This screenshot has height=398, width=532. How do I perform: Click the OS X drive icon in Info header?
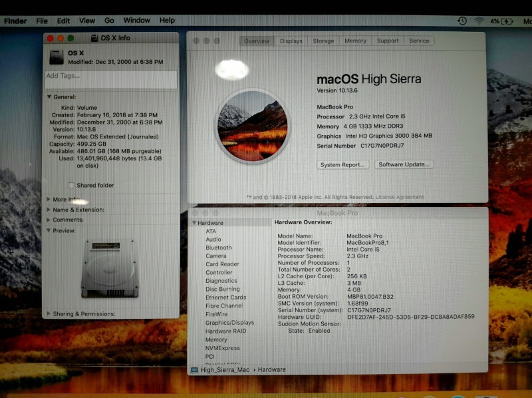(57, 57)
